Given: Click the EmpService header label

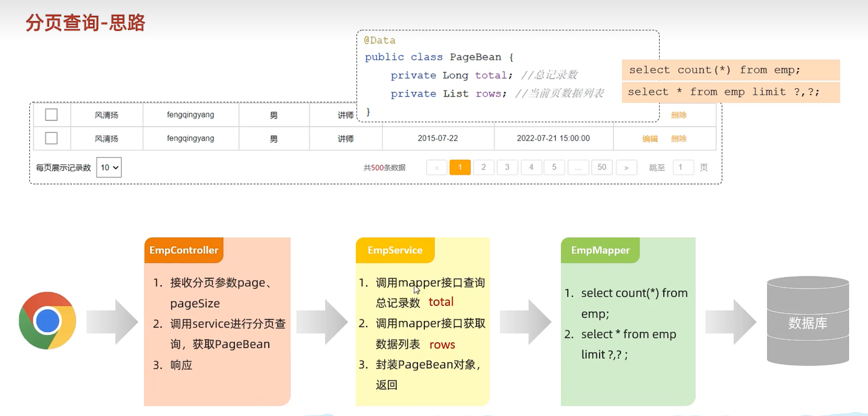Looking at the screenshot, I should click(395, 250).
